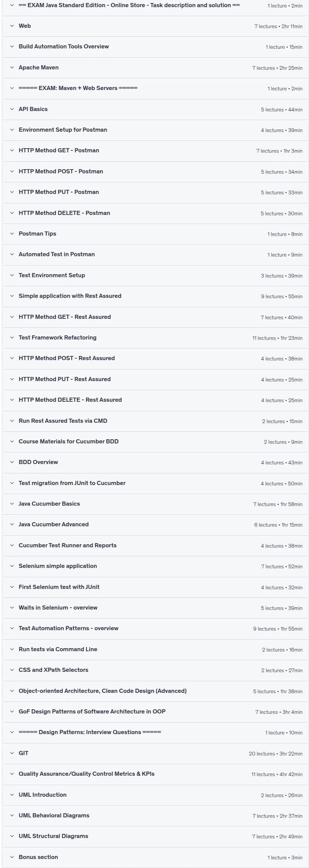Select Java Cucumber Advanced section title
309x868 pixels.
click(x=54, y=524)
